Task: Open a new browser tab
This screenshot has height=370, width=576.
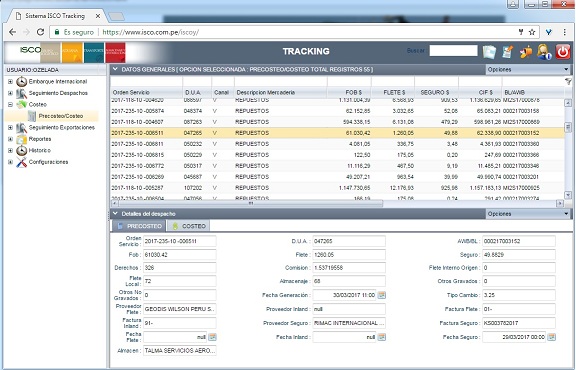Action: coord(117,16)
